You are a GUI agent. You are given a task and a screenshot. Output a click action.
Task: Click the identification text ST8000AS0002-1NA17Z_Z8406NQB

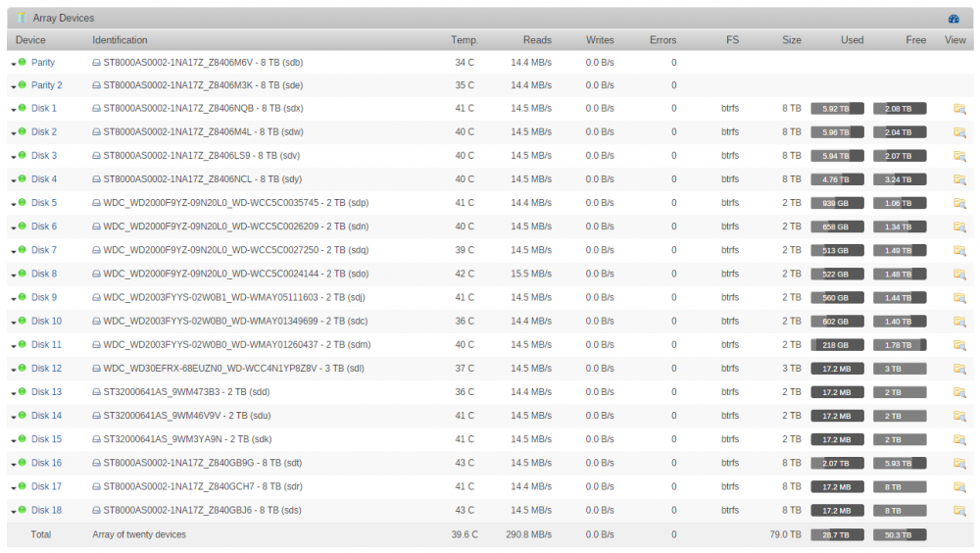click(178, 109)
